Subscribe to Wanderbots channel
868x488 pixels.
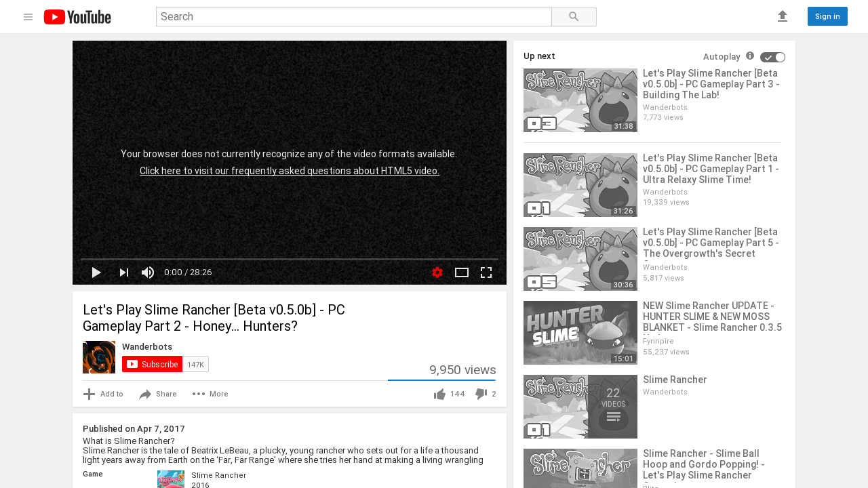pyautogui.click(x=152, y=364)
